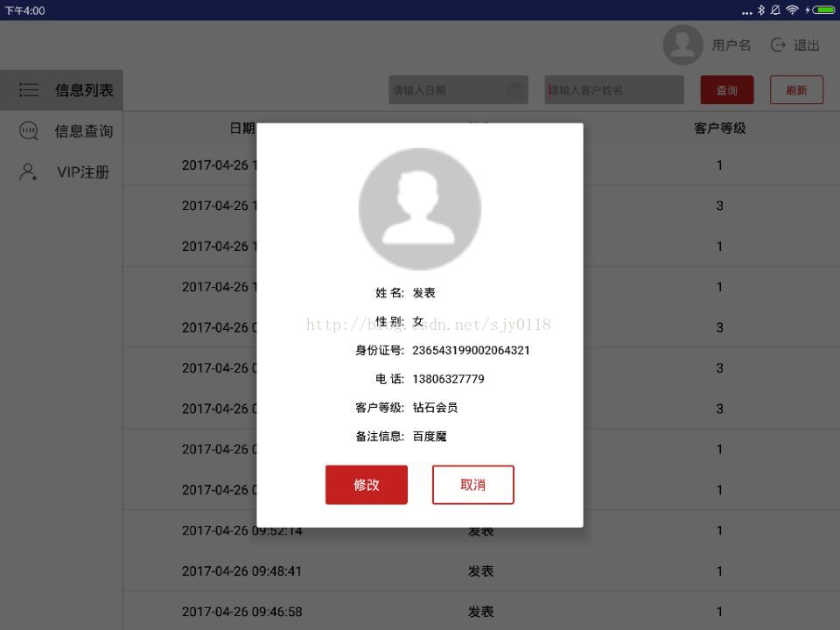Click the red 查询 search button
The image size is (840, 630).
[x=727, y=90]
